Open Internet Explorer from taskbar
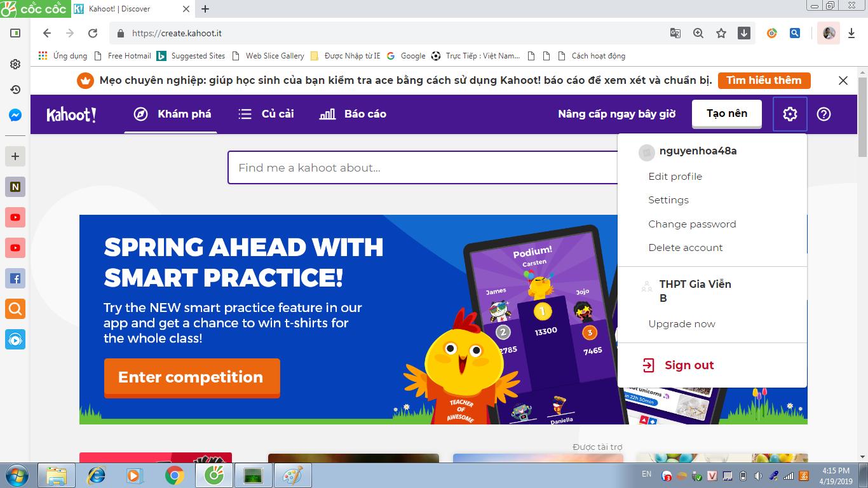Viewport: 868px width, 488px height. click(x=97, y=475)
